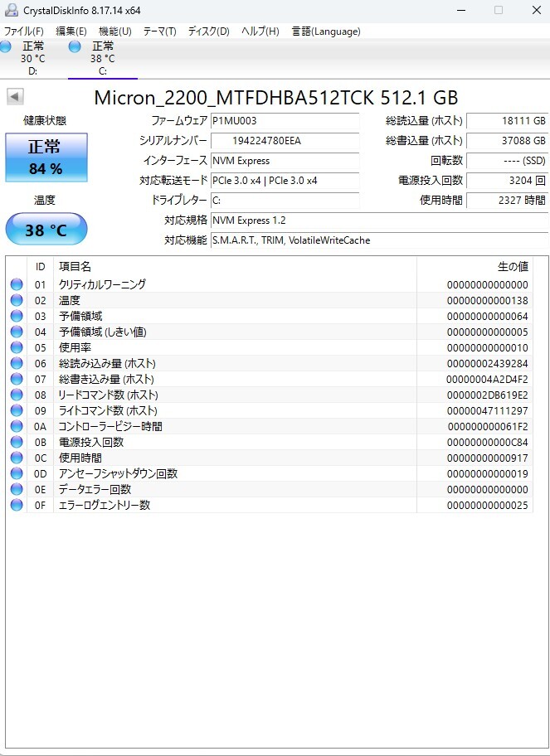Open the ヘルプ(H) menu
Image resolution: width=550 pixels, height=756 pixels.
pos(260,31)
